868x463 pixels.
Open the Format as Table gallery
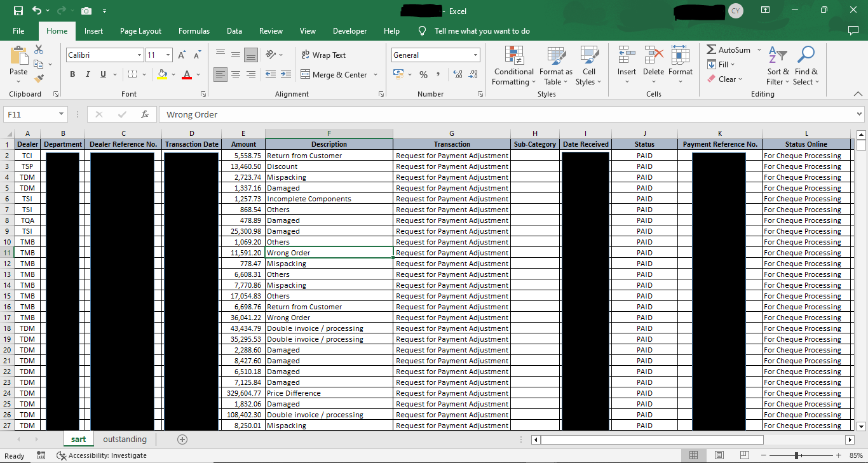point(556,66)
